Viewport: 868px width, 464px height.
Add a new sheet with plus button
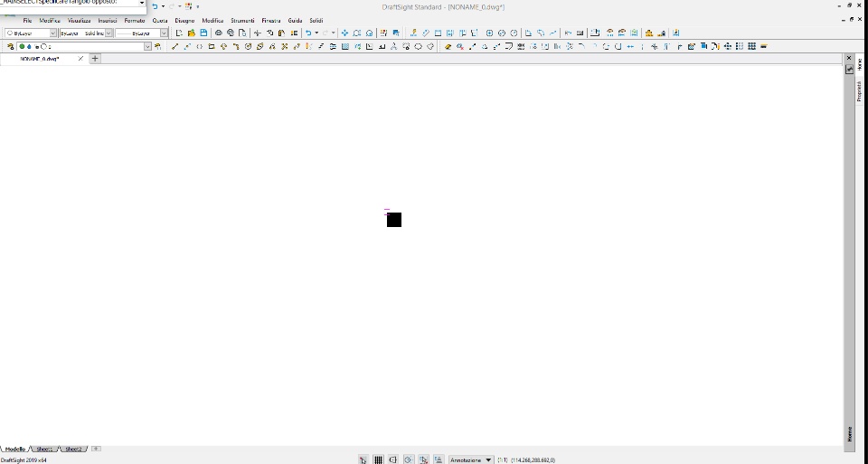tap(97, 449)
